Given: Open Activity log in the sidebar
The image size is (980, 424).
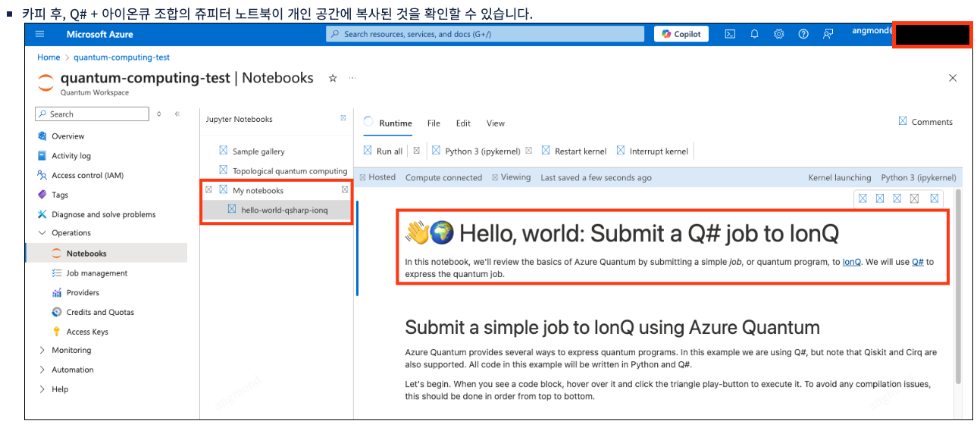Looking at the screenshot, I should click(x=71, y=156).
